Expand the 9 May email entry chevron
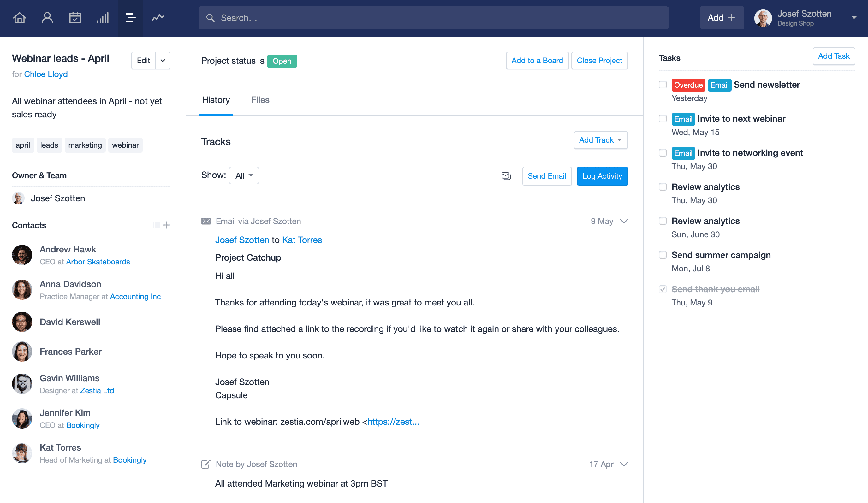 click(624, 221)
